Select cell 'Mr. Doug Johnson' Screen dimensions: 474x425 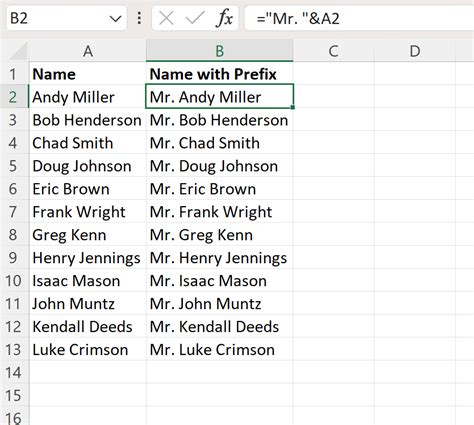(x=220, y=166)
